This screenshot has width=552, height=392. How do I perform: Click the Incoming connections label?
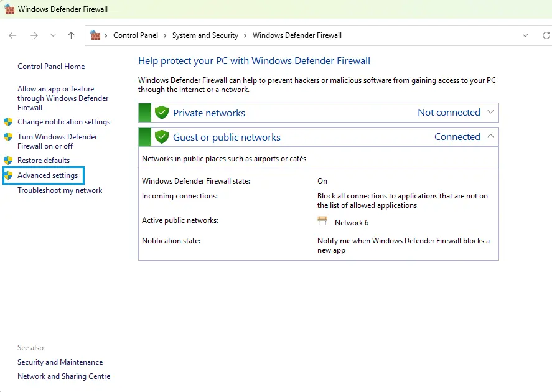[x=180, y=196]
